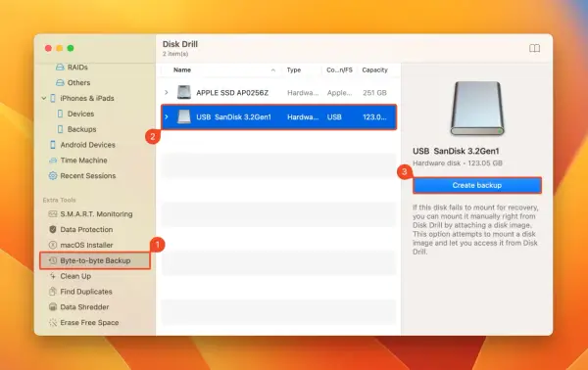The width and height of the screenshot is (588, 370).
Task: Select Backups under iPhones & iPads
Action: 81,129
